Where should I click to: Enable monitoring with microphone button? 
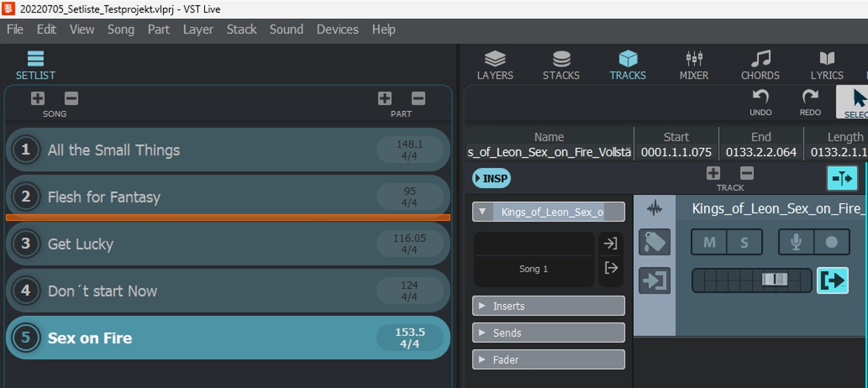coord(796,242)
